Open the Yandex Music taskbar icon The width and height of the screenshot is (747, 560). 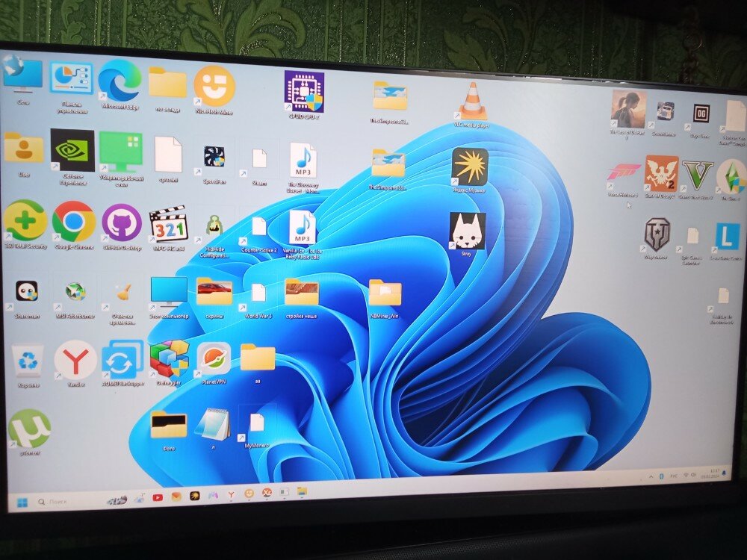194,497
